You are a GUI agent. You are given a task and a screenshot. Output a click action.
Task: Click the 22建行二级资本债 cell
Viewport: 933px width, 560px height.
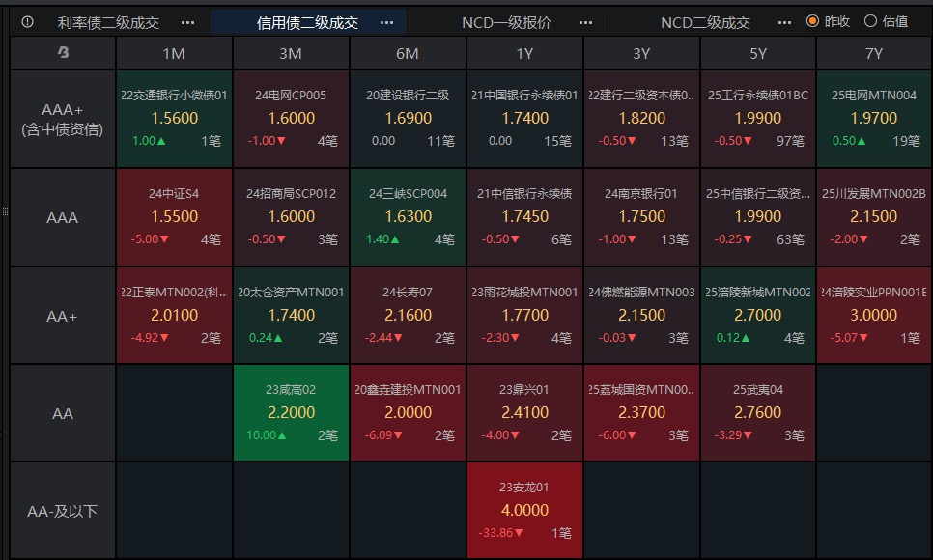642,119
